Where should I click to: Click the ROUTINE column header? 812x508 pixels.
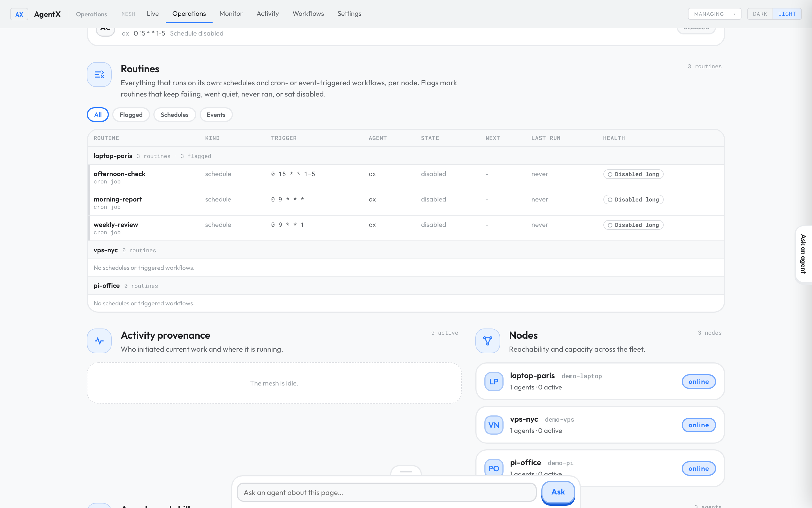pyautogui.click(x=106, y=138)
